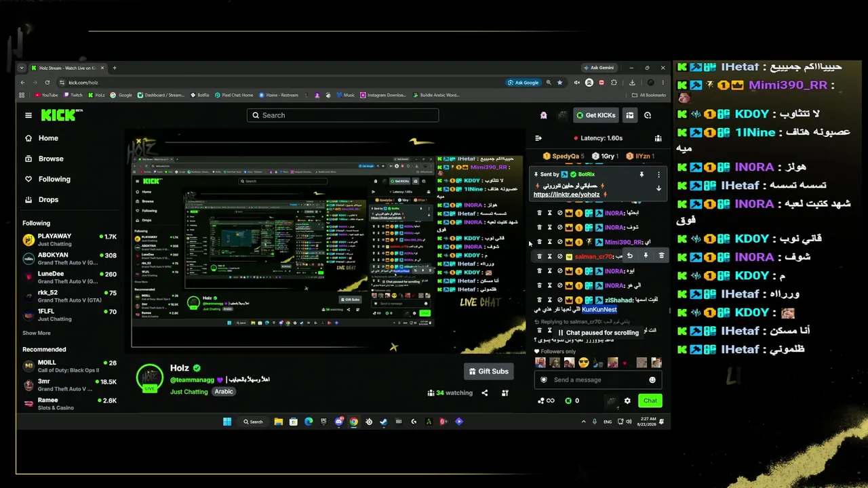Open PLAYAWAY followed channel
The image size is (868, 488).
70,239
